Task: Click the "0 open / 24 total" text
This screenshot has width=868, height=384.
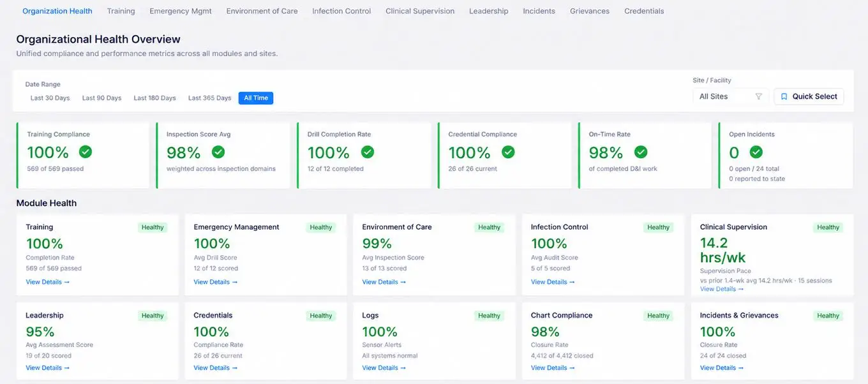Action: (x=754, y=169)
